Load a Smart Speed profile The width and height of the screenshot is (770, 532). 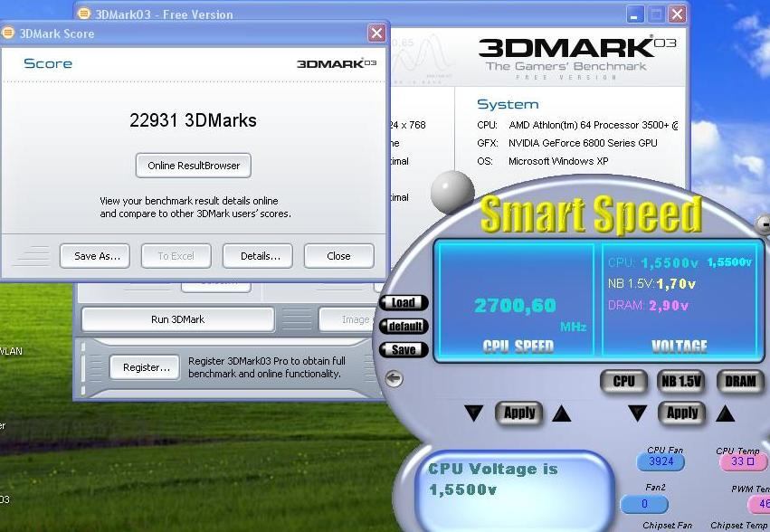click(x=404, y=302)
